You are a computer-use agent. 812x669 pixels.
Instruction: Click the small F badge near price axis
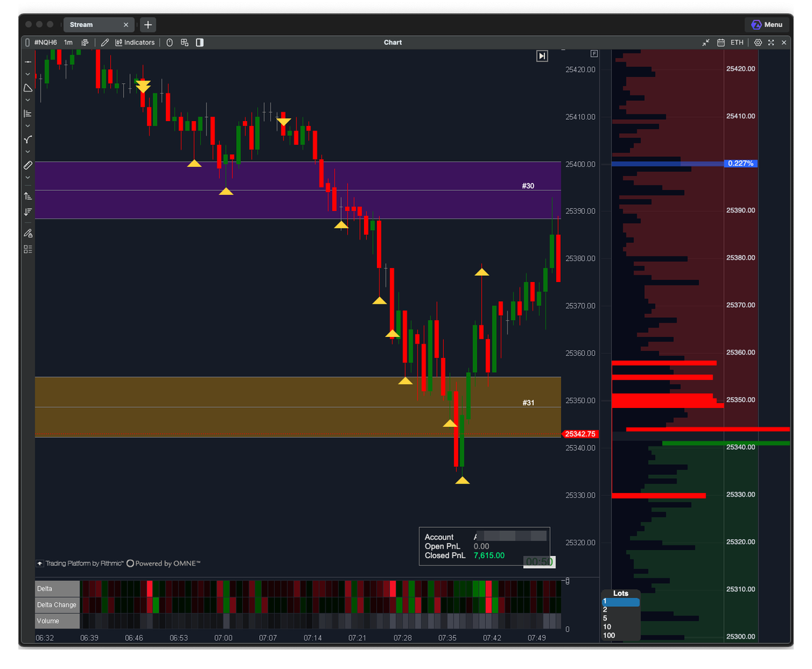(594, 53)
